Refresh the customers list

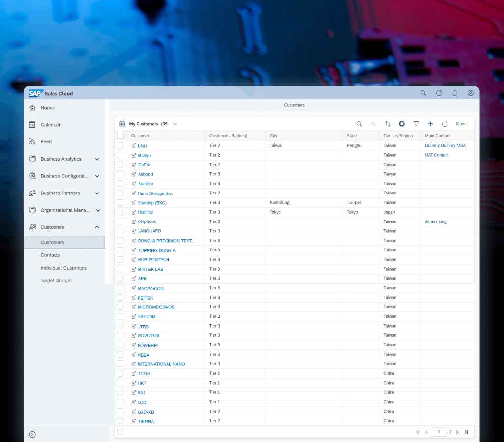445,124
